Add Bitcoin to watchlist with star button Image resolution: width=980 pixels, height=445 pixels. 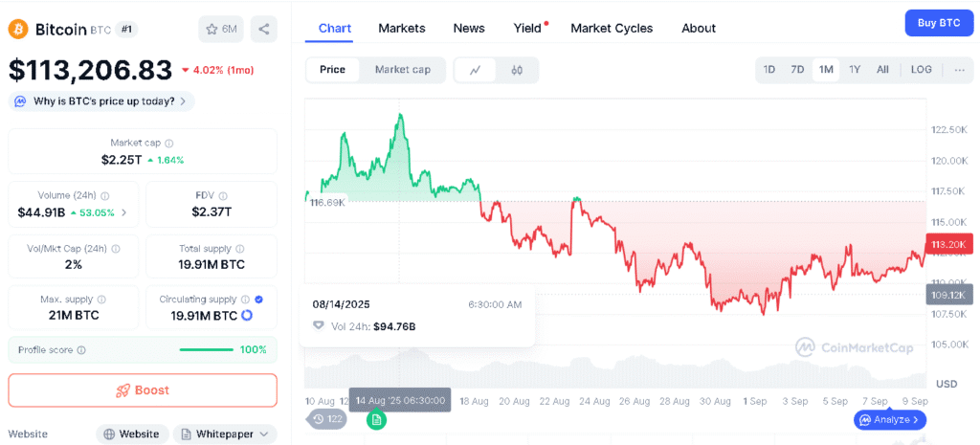point(221,29)
